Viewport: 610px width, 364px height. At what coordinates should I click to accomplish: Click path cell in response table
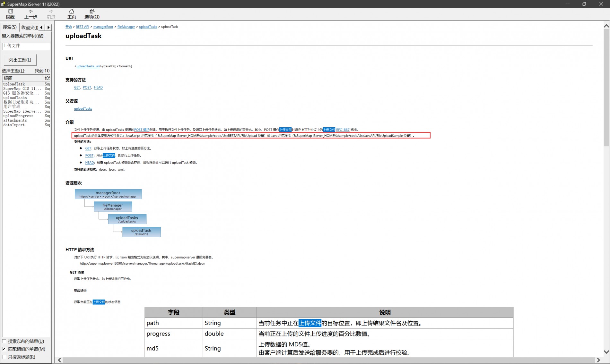(174, 323)
